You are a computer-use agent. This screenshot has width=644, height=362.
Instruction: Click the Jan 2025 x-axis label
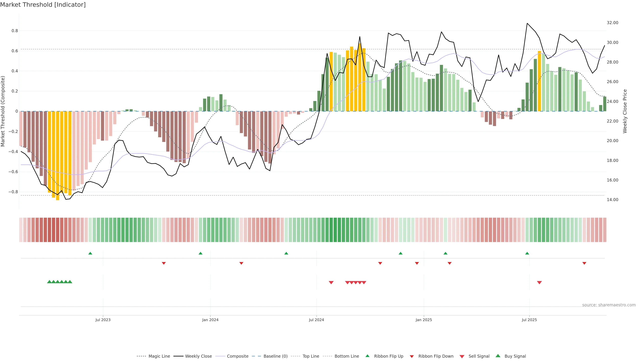[423, 320]
